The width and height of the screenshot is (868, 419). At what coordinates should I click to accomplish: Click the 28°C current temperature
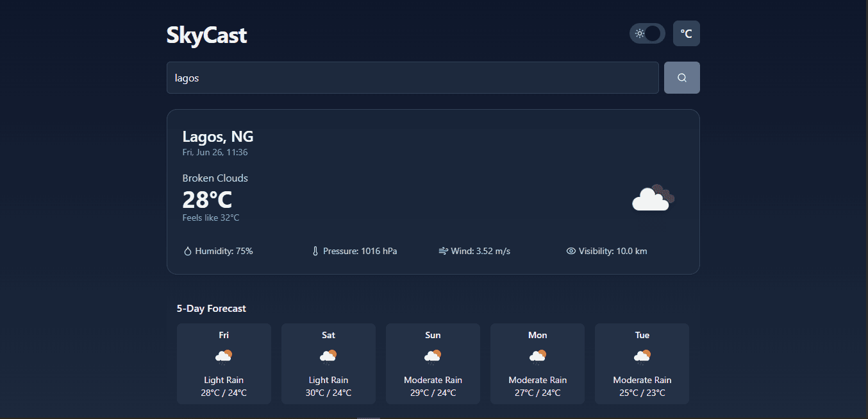[207, 200]
